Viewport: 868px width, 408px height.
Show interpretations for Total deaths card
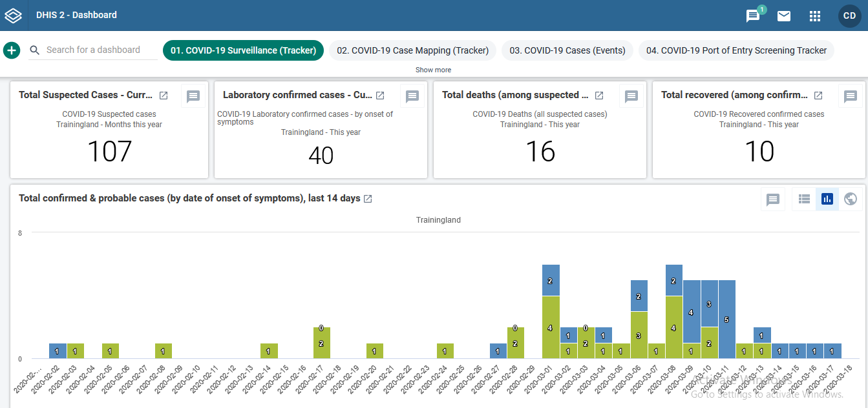pyautogui.click(x=631, y=96)
